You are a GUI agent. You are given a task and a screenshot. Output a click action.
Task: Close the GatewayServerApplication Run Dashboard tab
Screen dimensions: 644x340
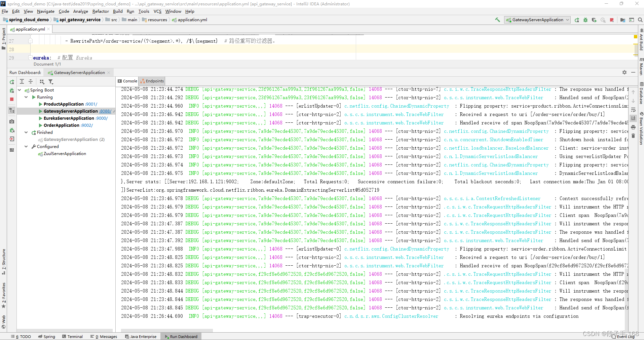[x=109, y=72]
